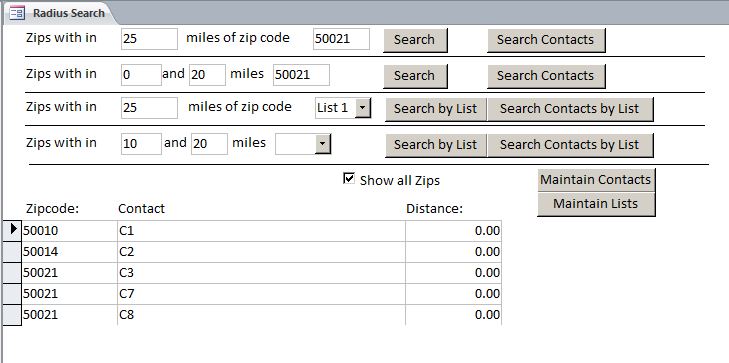This screenshot has height=363, width=729.
Task: Click distance 0.00 in the C3 row
Action: tap(453, 273)
